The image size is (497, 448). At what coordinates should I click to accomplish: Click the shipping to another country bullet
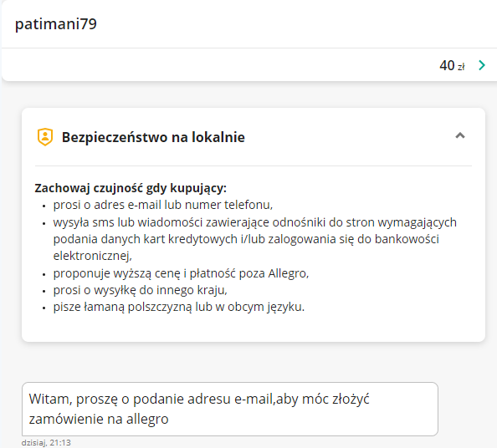140,290
